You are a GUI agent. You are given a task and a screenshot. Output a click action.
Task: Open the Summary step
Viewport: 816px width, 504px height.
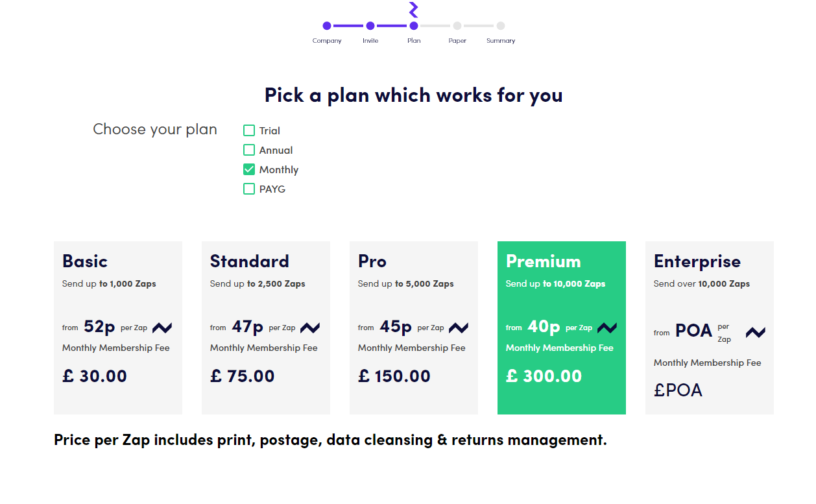click(x=501, y=26)
